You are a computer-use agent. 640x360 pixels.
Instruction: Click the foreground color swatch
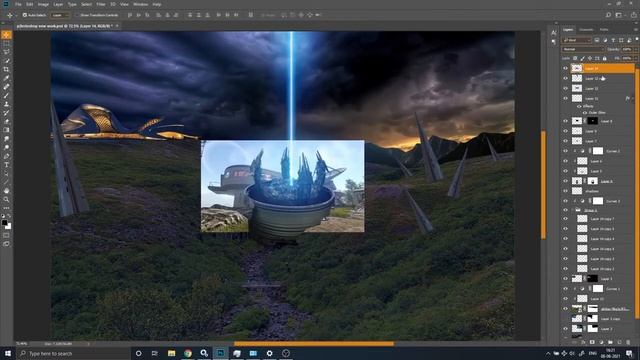(x=4, y=222)
